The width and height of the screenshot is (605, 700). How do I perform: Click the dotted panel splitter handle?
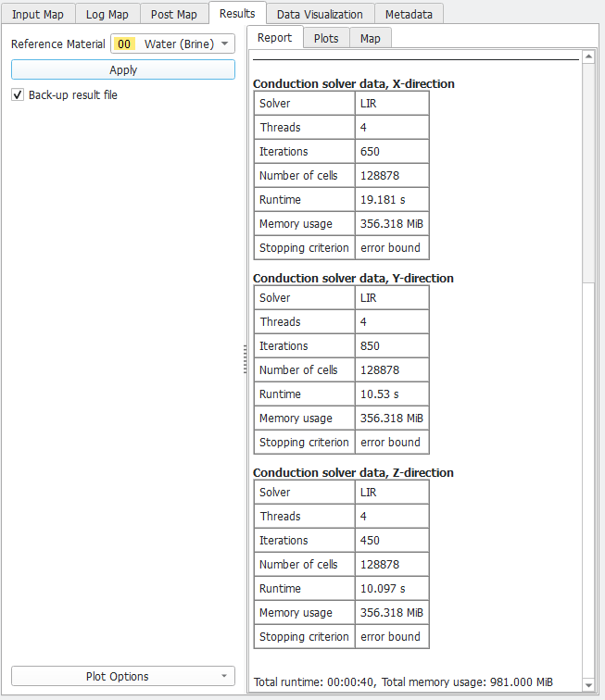coord(245,358)
